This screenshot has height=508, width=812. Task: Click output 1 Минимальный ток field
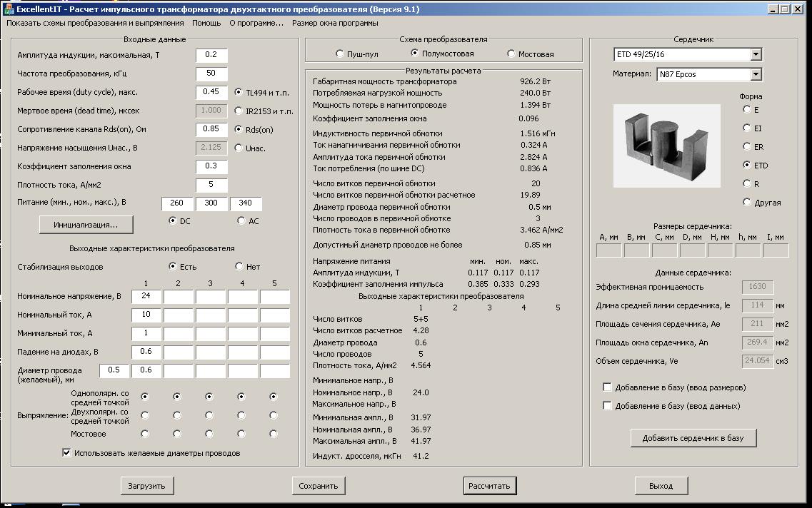coord(146,334)
